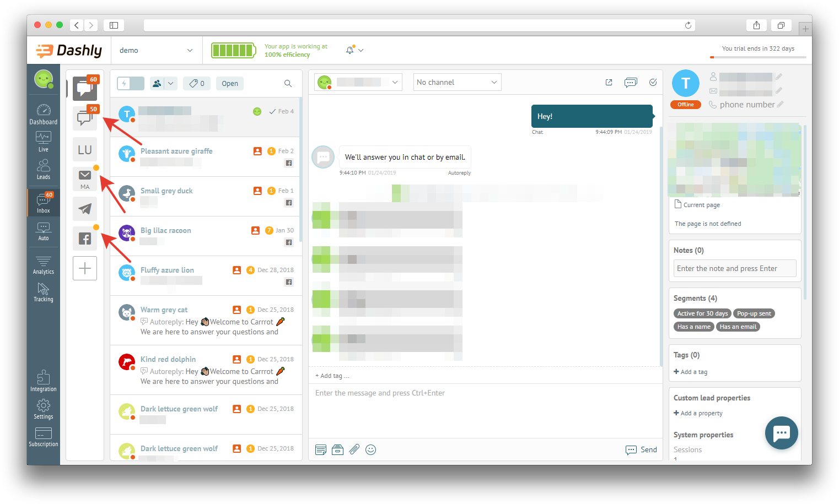Viewport: 839px width, 504px height.
Task: Select the all-conversations channel with 60 badge
Action: tap(85, 88)
